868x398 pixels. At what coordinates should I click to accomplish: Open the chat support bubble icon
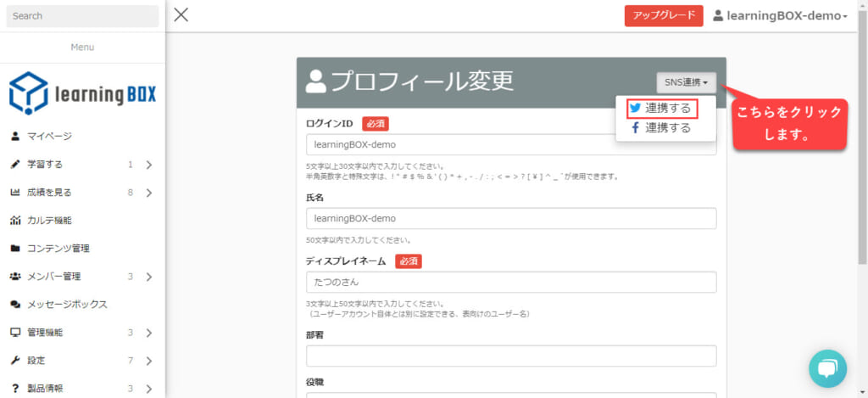click(x=827, y=367)
